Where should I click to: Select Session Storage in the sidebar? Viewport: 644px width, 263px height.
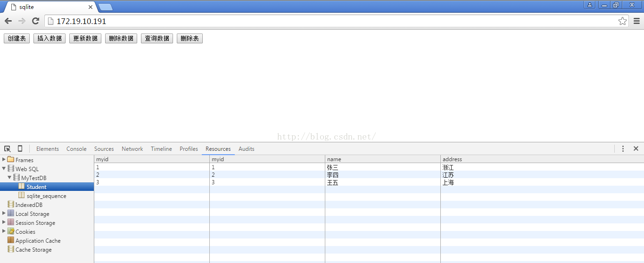click(35, 223)
